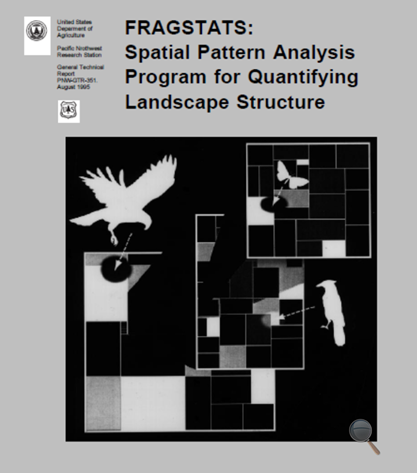Click the arrowhead below the hawk's talons
Image resolution: width=417 pixels, height=473 pixels.
(x=117, y=266)
